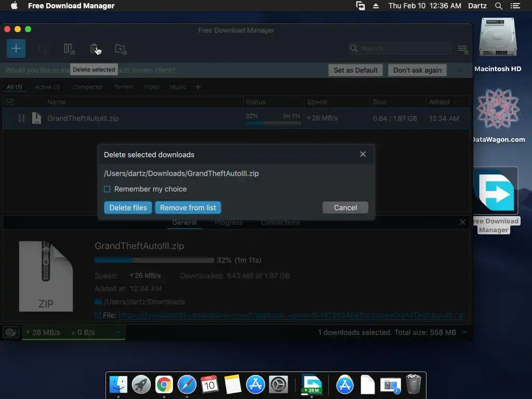Click the pause icon on GrandTheftAutoIII.zip row

click(21, 118)
